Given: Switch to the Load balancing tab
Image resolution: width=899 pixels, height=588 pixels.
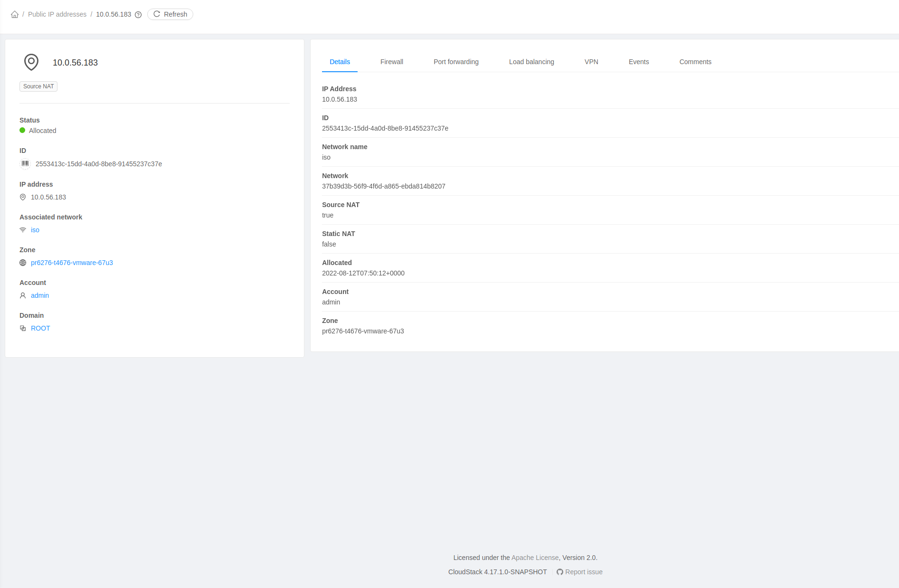Looking at the screenshot, I should click(x=531, y=62).
